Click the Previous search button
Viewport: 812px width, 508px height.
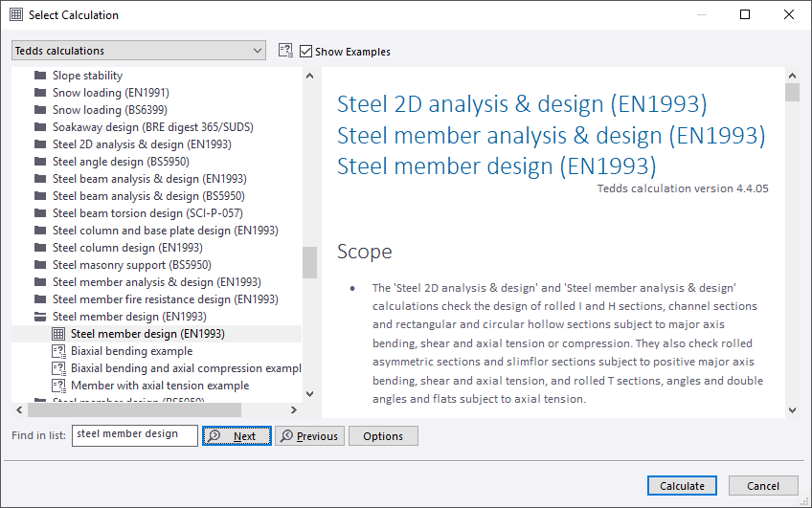click(x=309, y=436)
